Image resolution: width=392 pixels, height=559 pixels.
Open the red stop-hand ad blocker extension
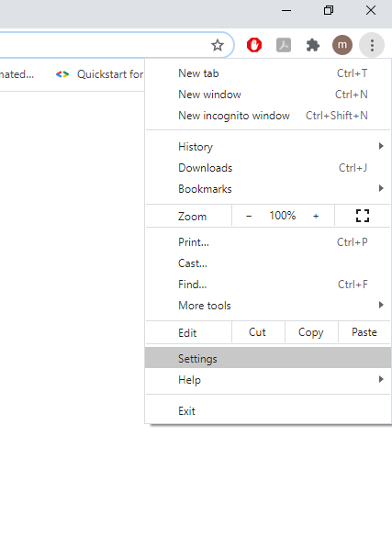(x=254, y=45)
